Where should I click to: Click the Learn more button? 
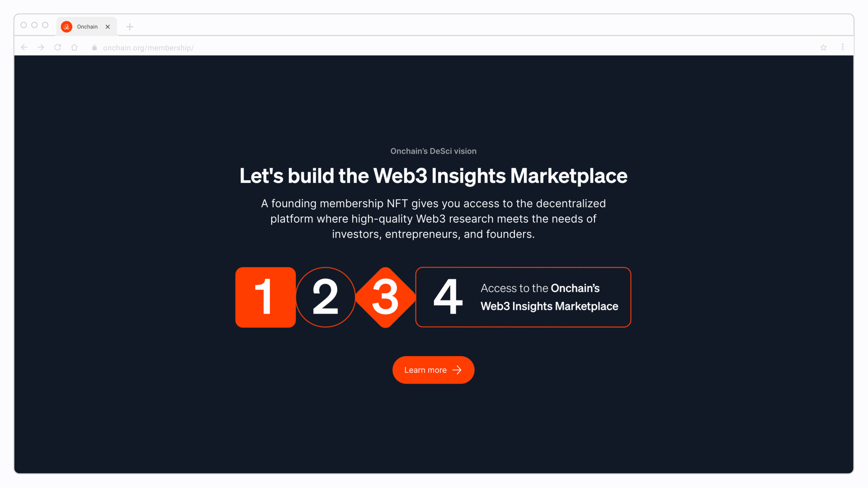(x=434, y=370)
